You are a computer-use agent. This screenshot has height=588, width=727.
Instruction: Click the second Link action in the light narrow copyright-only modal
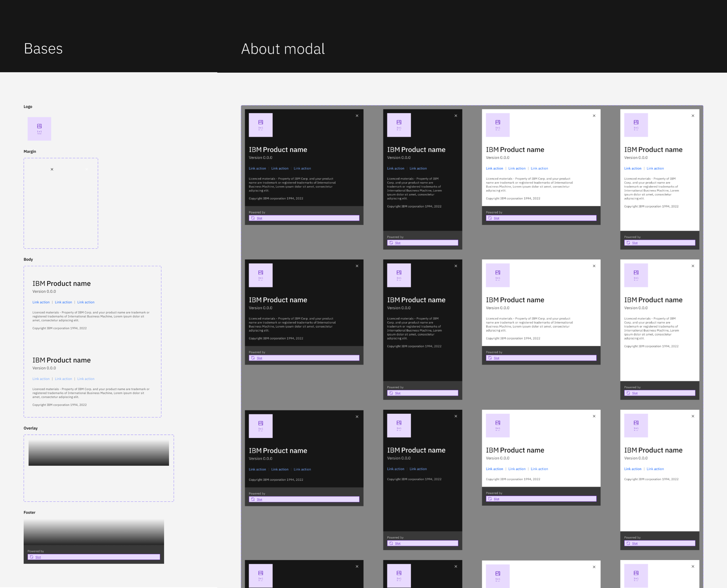(x=655, y=469)
